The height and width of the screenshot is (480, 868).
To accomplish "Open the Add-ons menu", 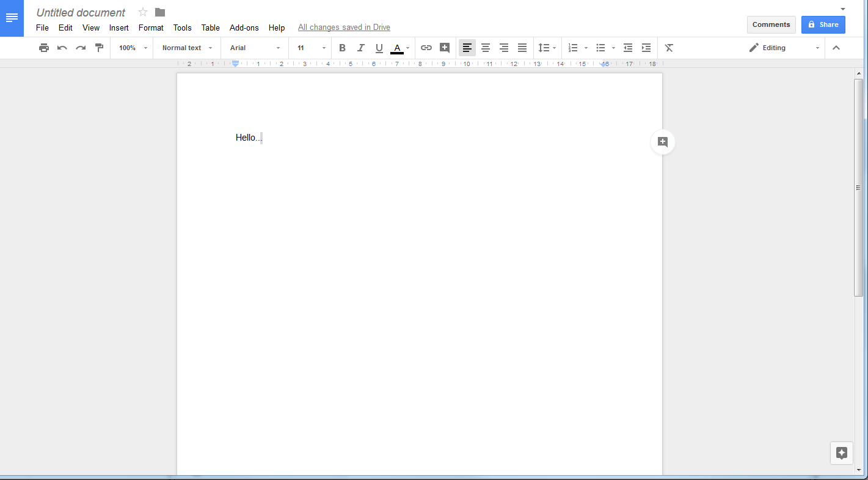I will pyautogui.click(x=244, y=28).
